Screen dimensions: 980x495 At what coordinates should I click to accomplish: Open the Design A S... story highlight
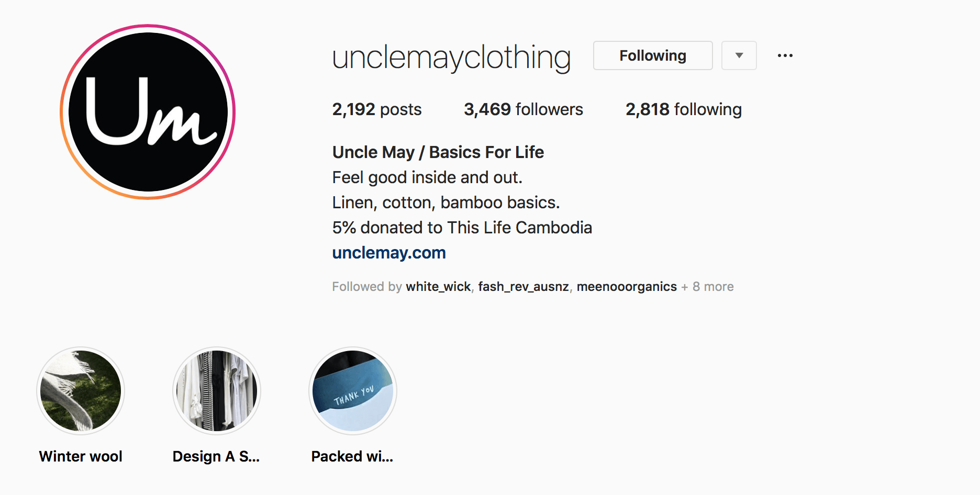[216, 390]
